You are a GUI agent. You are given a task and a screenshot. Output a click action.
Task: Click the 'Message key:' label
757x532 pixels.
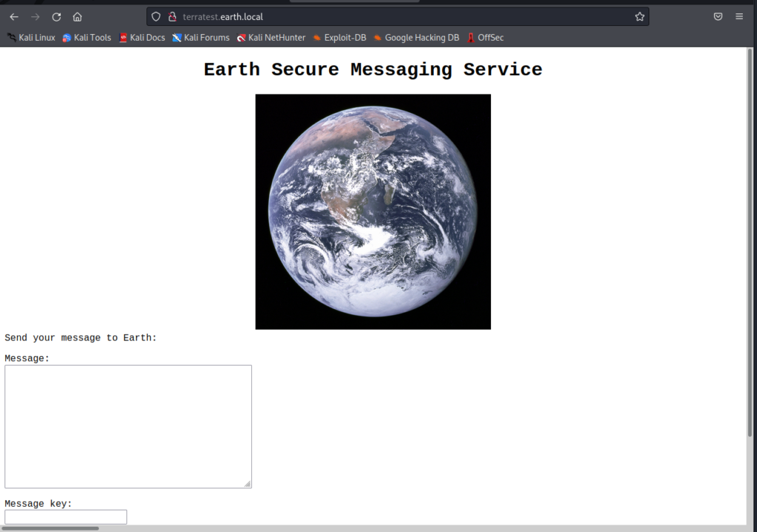(x=38, y=503)
